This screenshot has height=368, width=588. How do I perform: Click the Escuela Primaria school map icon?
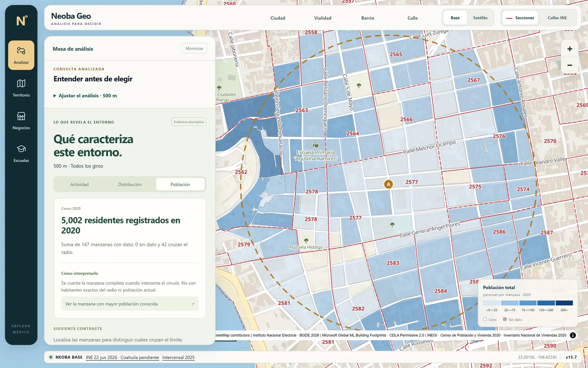315,145
